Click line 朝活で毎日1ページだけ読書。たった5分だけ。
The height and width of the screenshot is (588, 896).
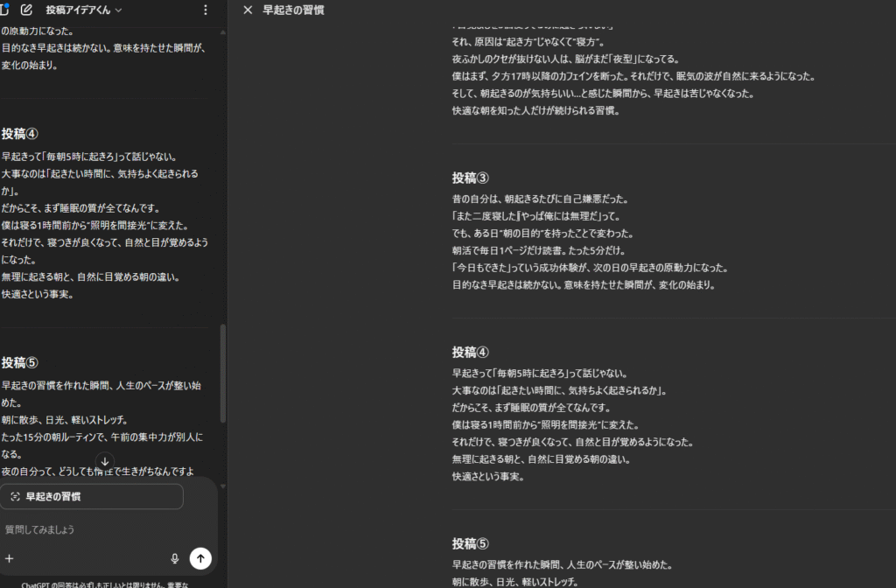coord(539,250)
